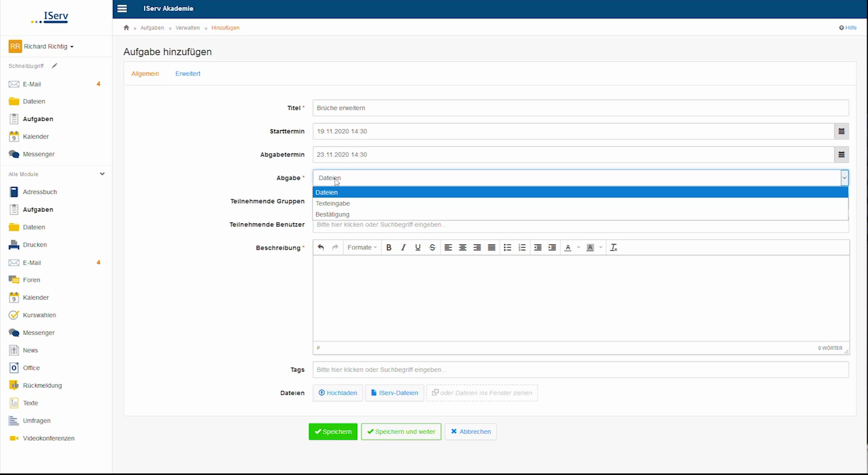Click the clear formatting icon
The image size is (868, 475).
click(x=614, y=247)
